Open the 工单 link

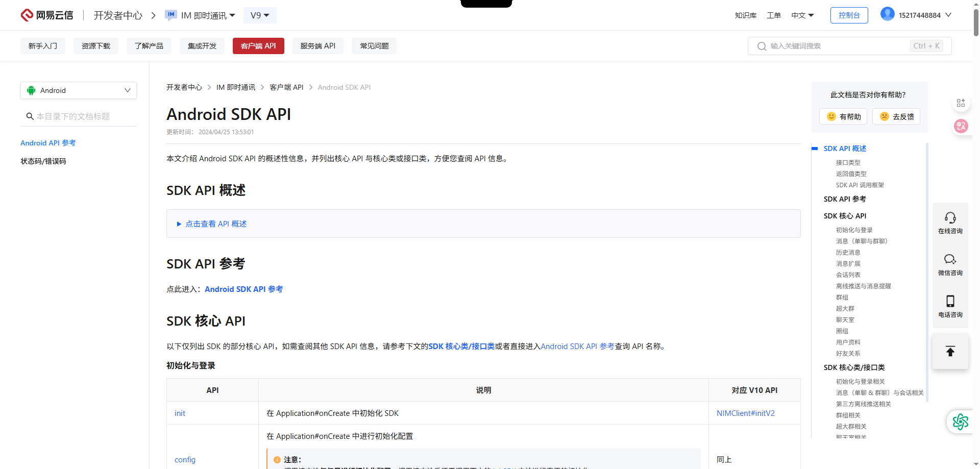(774, 15)
